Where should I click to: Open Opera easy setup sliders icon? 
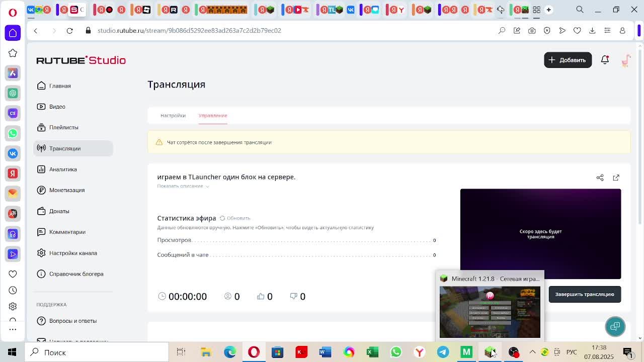(607, 31)
